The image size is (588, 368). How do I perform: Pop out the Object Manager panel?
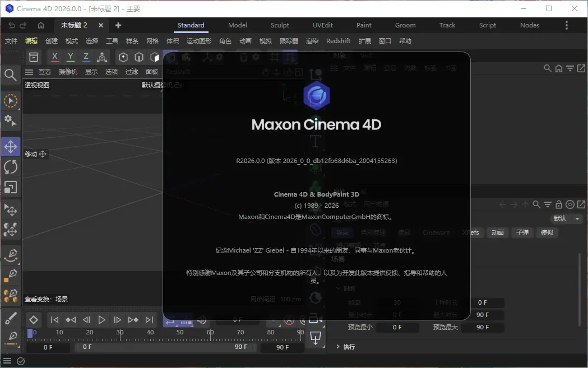coord(581,68)
